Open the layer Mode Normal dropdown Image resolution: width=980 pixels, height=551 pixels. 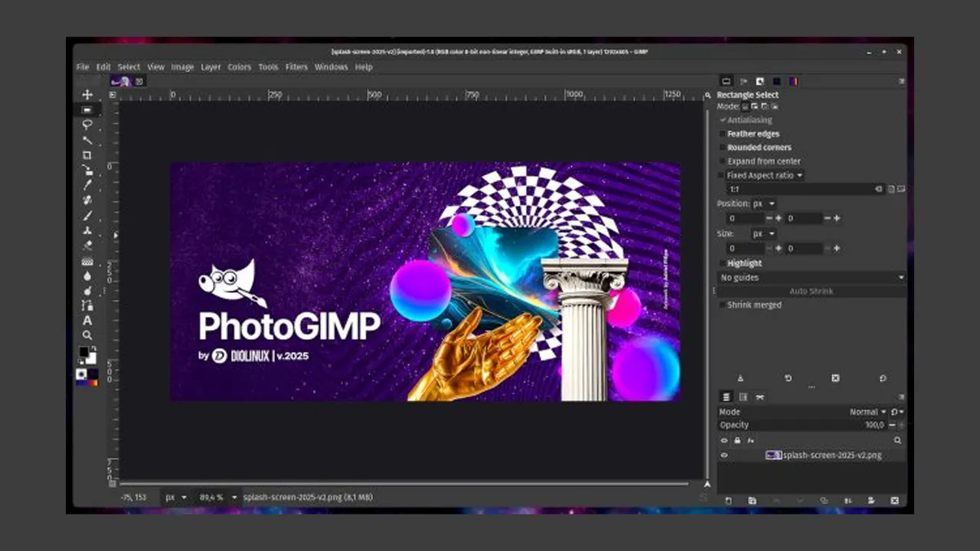(x=867, y=412)
